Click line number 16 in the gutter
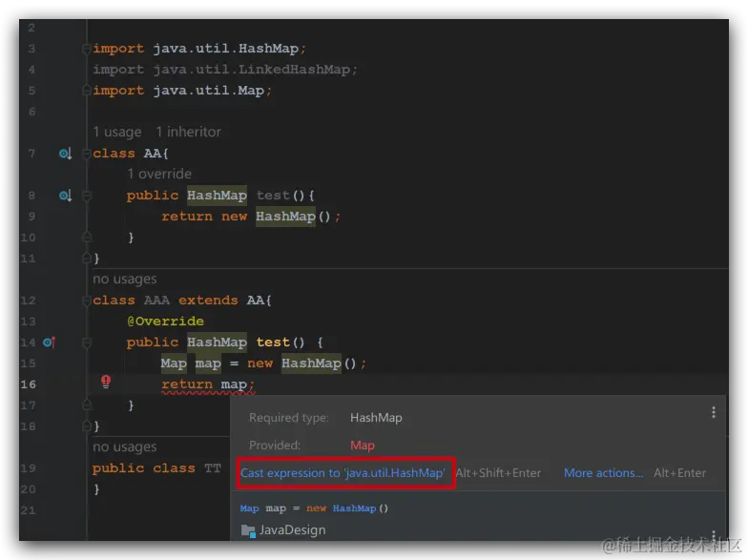 [29, 384]
